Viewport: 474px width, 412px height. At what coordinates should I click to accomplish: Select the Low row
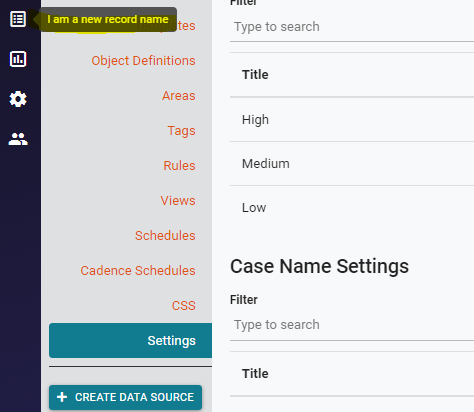coord(352,208)
